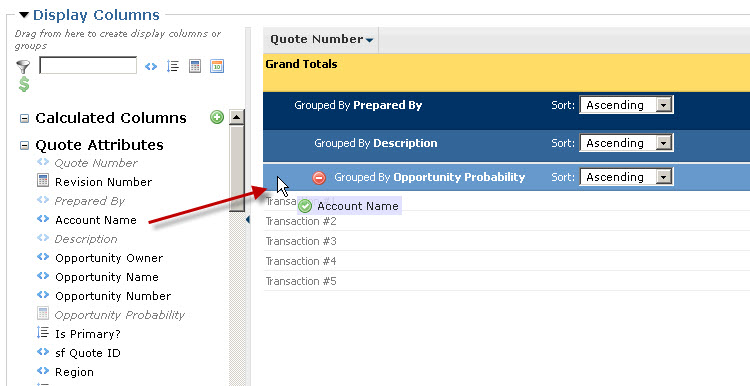Filter by list attribute type icon
750x386 pixels.
click(173, 66)
